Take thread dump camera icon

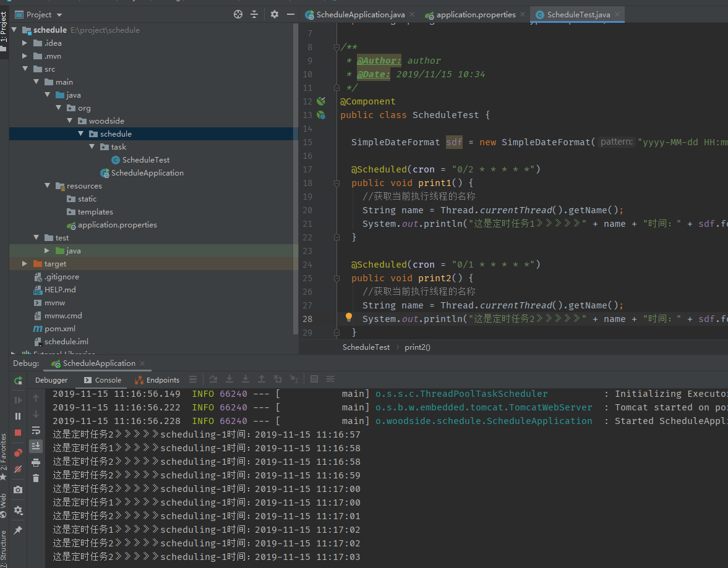(x=18, y=490)
